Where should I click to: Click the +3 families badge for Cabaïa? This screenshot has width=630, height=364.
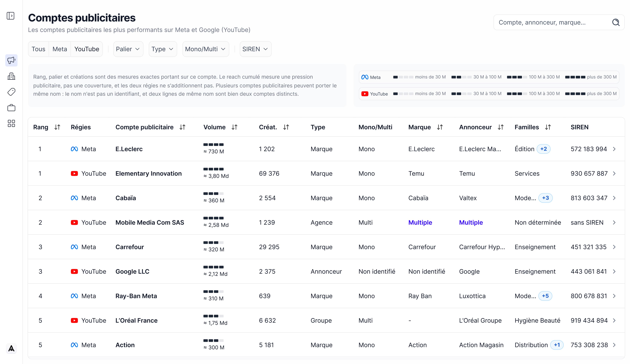click(545, 198)
